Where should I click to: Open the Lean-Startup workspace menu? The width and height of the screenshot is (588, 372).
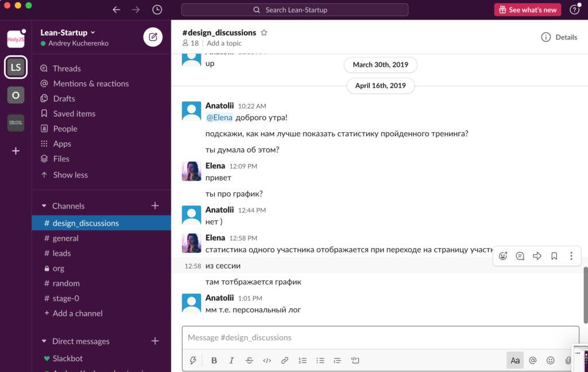pos(68,33)
